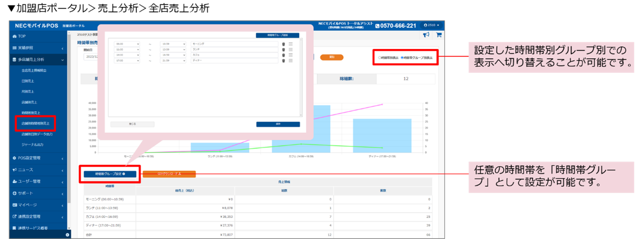Click the 総売上(税込) column header
Image resolution: width=644 pixels, height=239 pixels.
[x=185, y=190]
